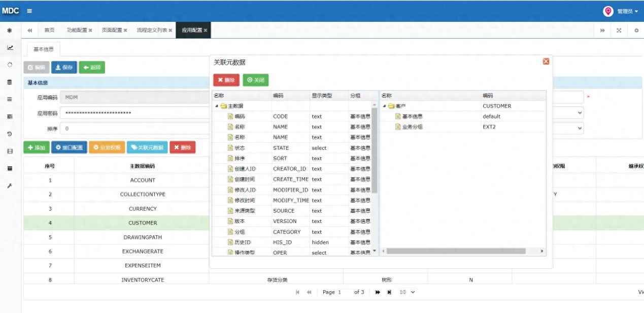644x313 pixels.
Task: Select the HIS_ID row in left tree
Action: pos(292,242)
